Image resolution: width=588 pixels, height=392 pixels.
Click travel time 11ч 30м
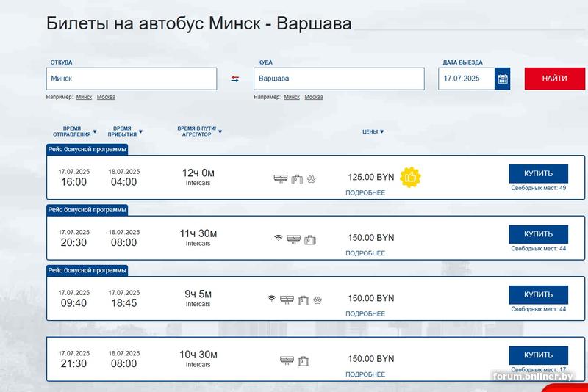tap(198, 233)
